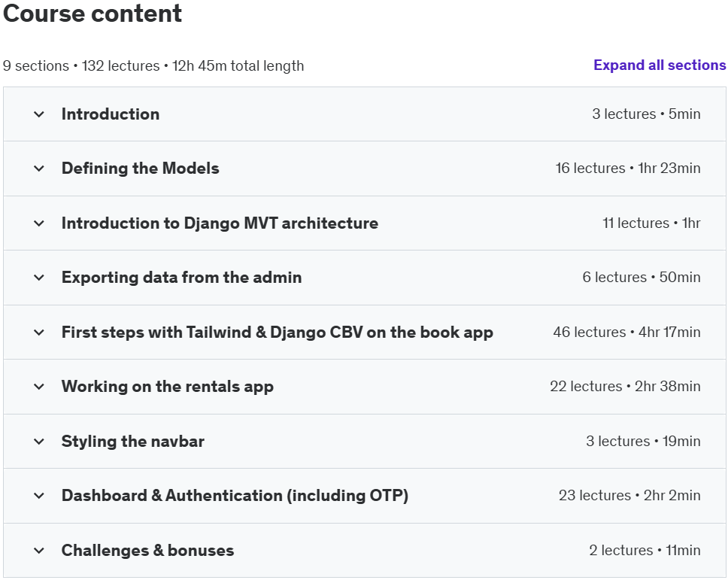Screen dimensions: 728x580
Task: Click '46 lectures • 4hr 17min' text
Action: [x=626, y=333]
